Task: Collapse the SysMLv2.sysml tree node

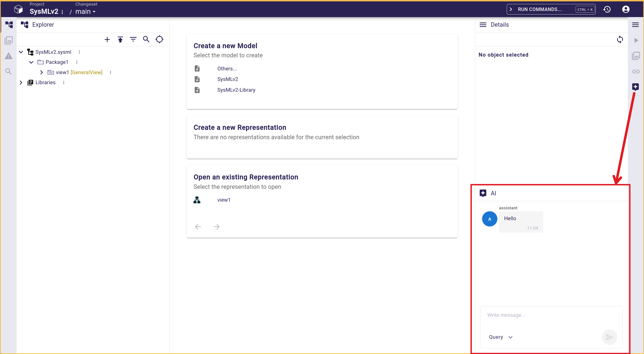Action: coord(21,52)
